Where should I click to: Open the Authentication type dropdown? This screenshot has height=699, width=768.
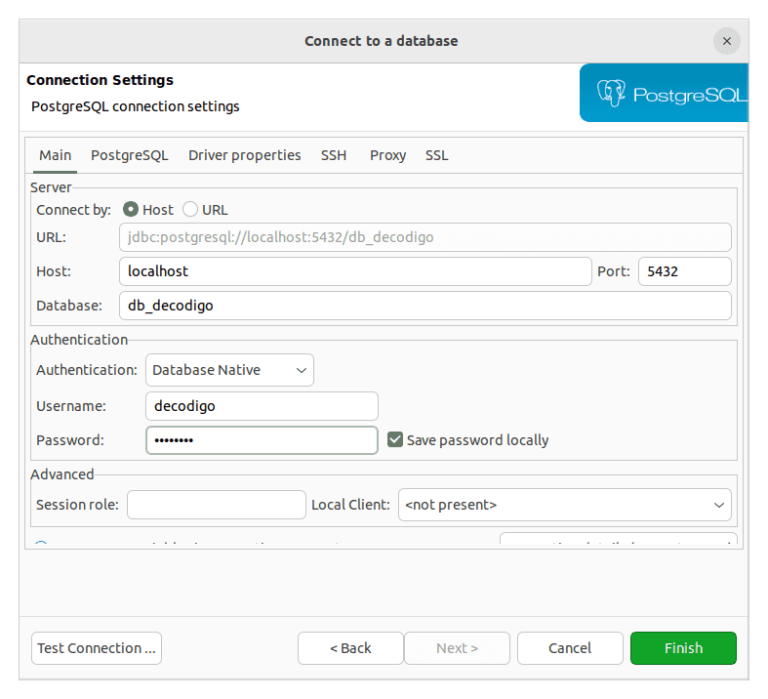pyautogui.click(x=229, y=370)
